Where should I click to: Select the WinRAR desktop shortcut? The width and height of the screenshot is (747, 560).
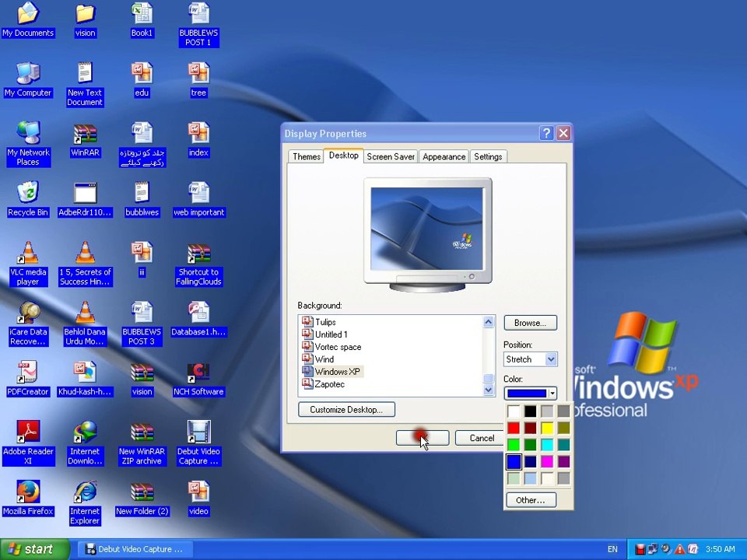click(85, 141)
